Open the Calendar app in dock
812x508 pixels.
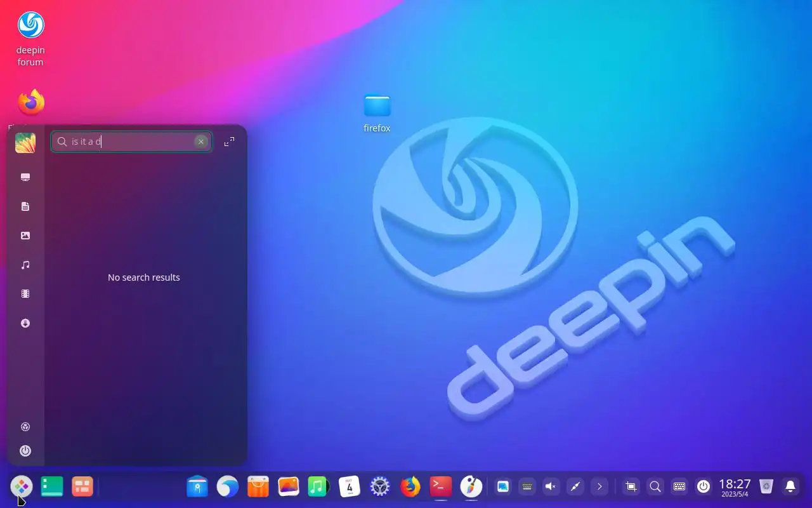point(350,487)
